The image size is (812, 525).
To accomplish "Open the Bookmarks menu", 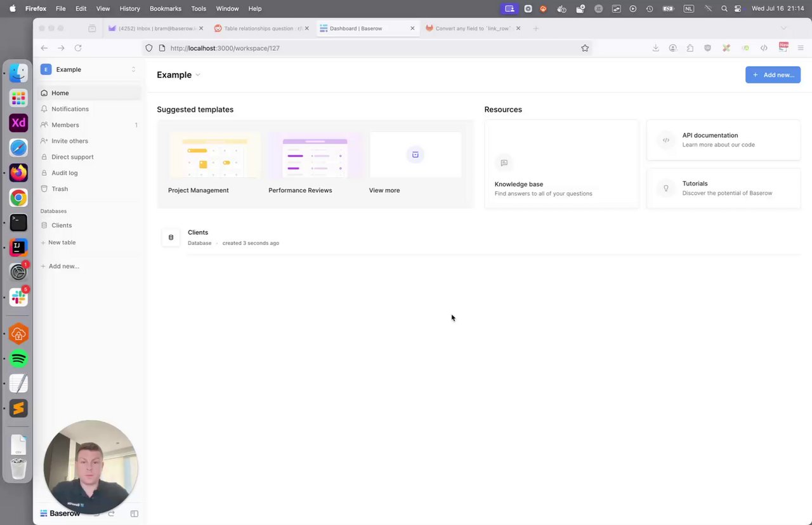I will (166, 8).
